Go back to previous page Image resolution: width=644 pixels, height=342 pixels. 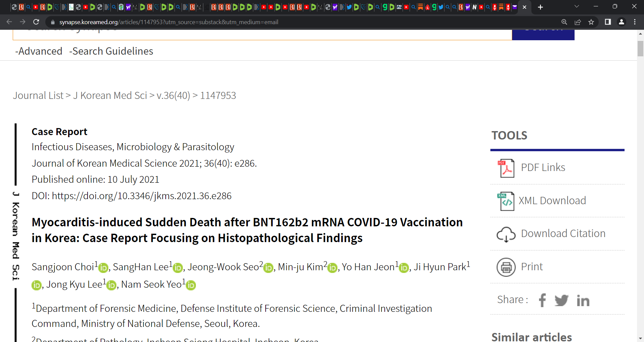(9, 22)
